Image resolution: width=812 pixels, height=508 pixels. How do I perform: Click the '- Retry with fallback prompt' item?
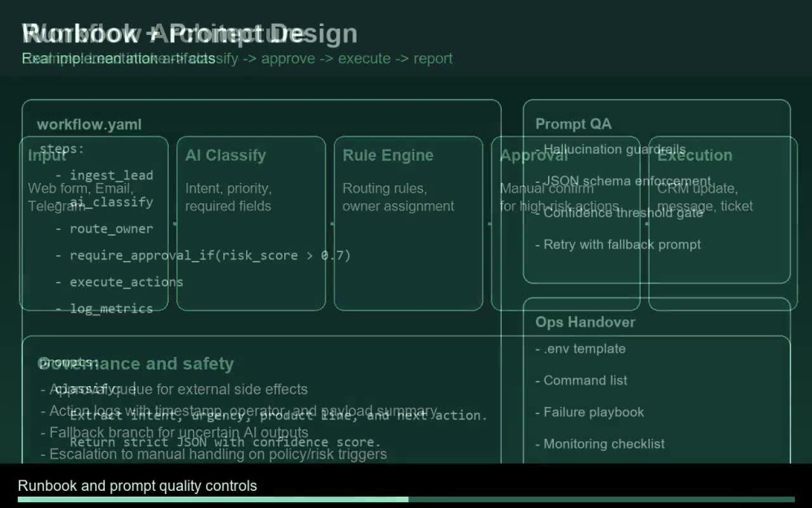coord(618,244)
